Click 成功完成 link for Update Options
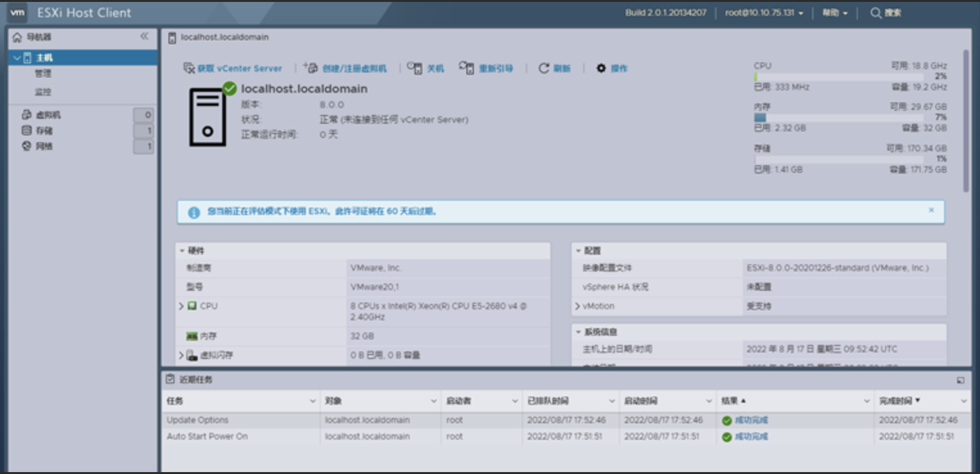The width and height of the screenshot is (980, 474). (x=751, y=421)
